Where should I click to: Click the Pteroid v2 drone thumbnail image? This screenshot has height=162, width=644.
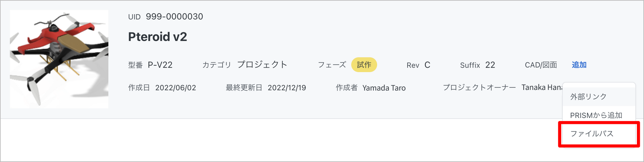click(59, 59)
